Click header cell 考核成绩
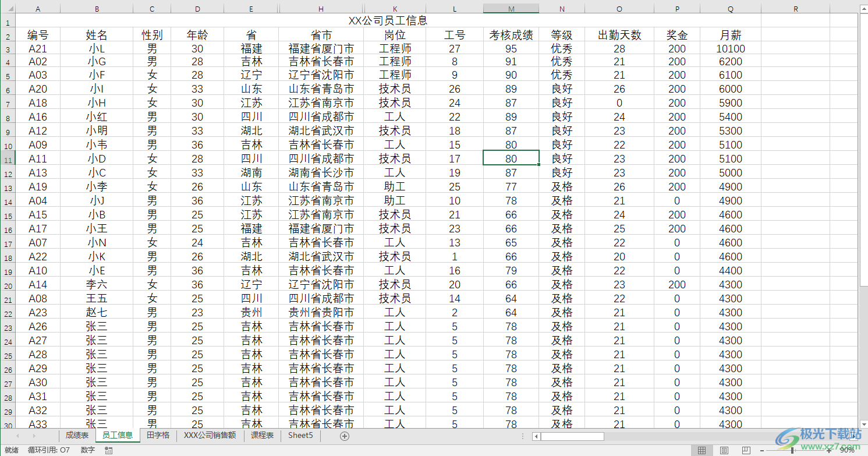The image size is (868, 456). coord(511,35)
